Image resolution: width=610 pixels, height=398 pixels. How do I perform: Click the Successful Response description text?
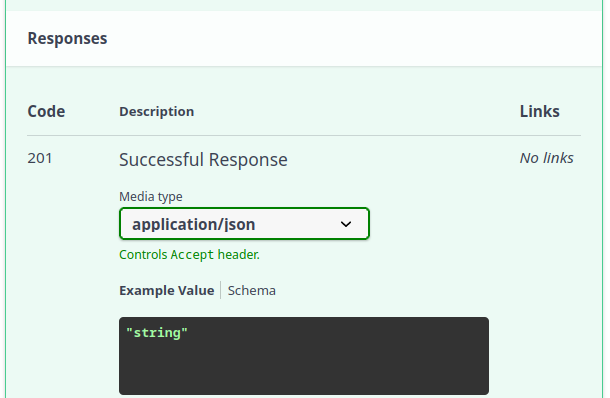[x=203, y=160]
